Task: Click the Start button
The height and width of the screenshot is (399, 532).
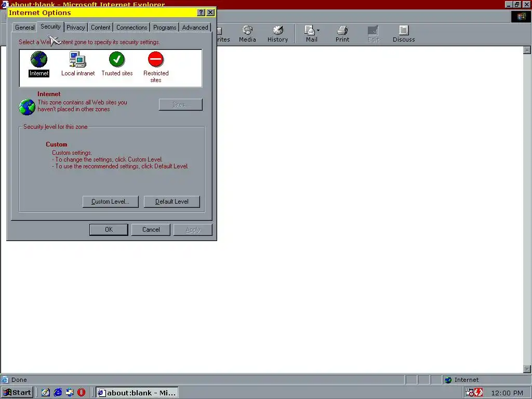Action: tap(17, 393)
